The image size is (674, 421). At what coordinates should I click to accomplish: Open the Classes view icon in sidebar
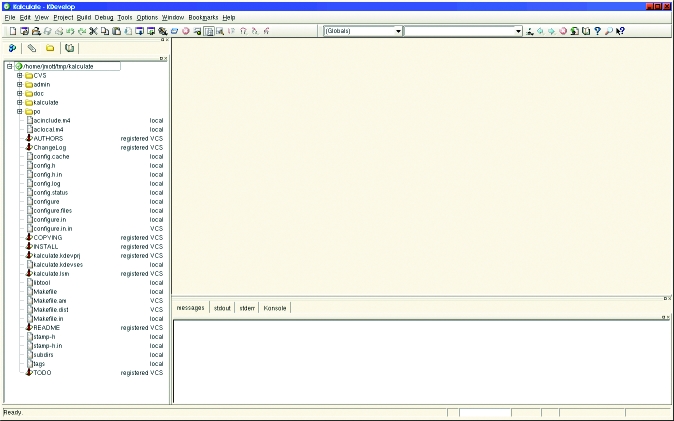tap(12, 47)
